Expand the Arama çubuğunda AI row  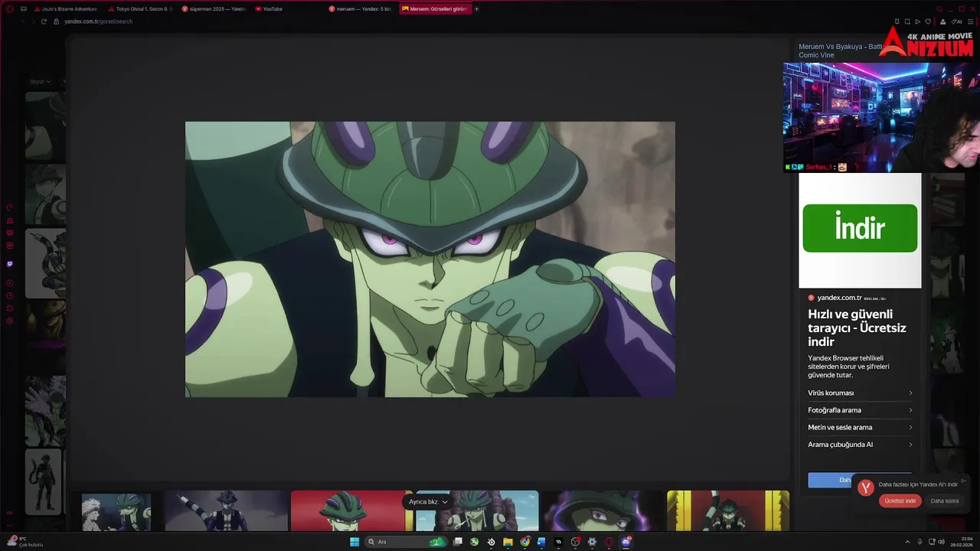click(x=860, y=445)
